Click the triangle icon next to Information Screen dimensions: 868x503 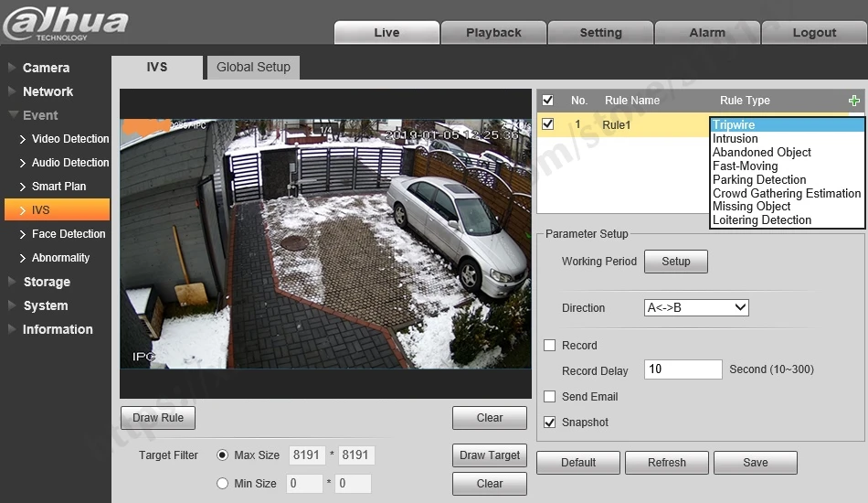pos(12,329)
